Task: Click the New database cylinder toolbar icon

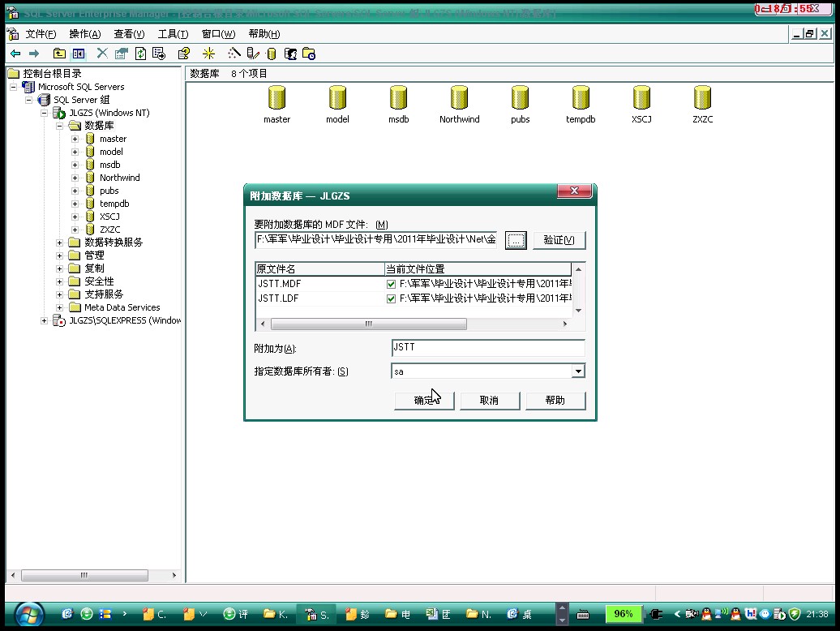Action: [272, 54]
